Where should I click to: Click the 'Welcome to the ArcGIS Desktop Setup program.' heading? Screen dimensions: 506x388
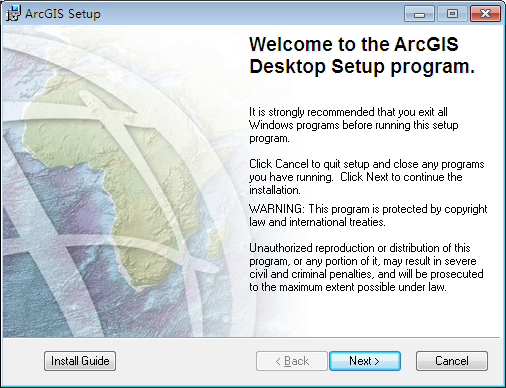(x=362, y=55)
